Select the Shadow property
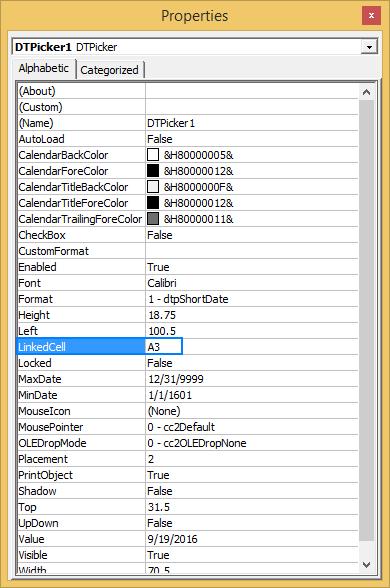The width and height of the screenshot is (390, 588). pyautogui.click(x=38, y=491)
